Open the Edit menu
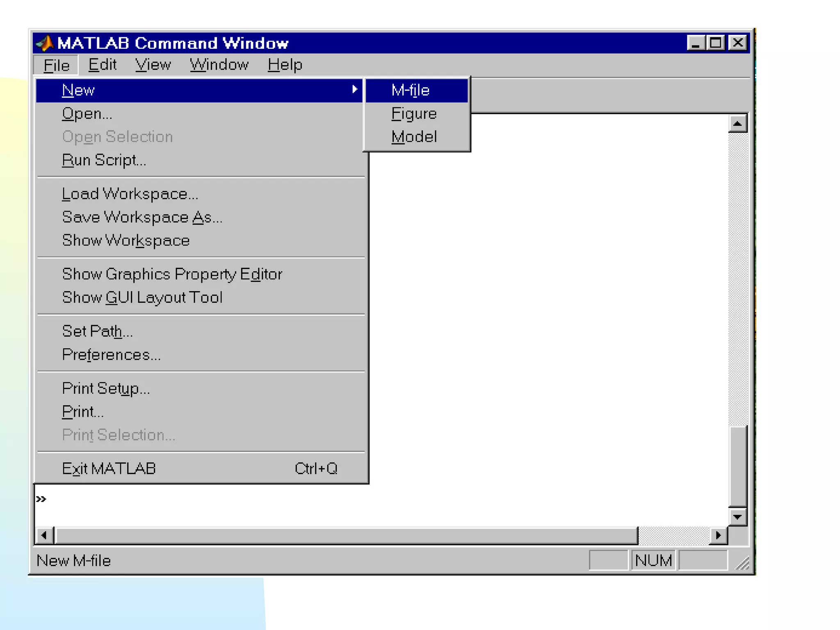 pos(102,65)
